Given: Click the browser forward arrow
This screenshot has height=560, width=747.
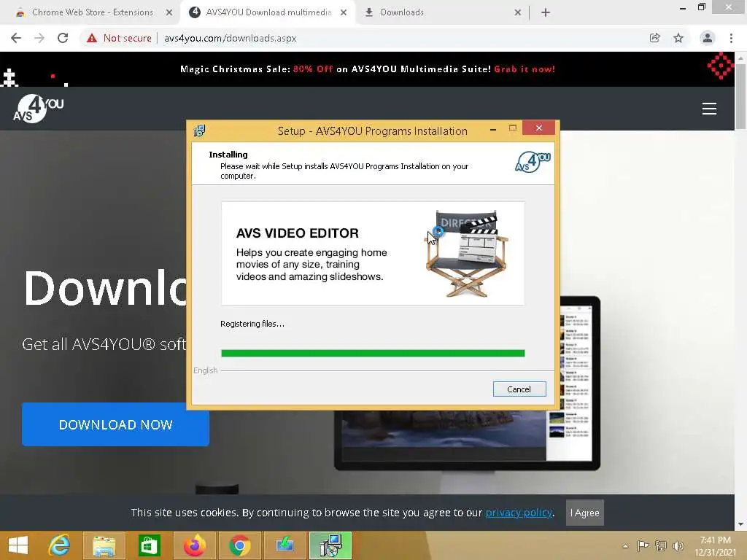Looking at the screenshot, I should 39,38.
